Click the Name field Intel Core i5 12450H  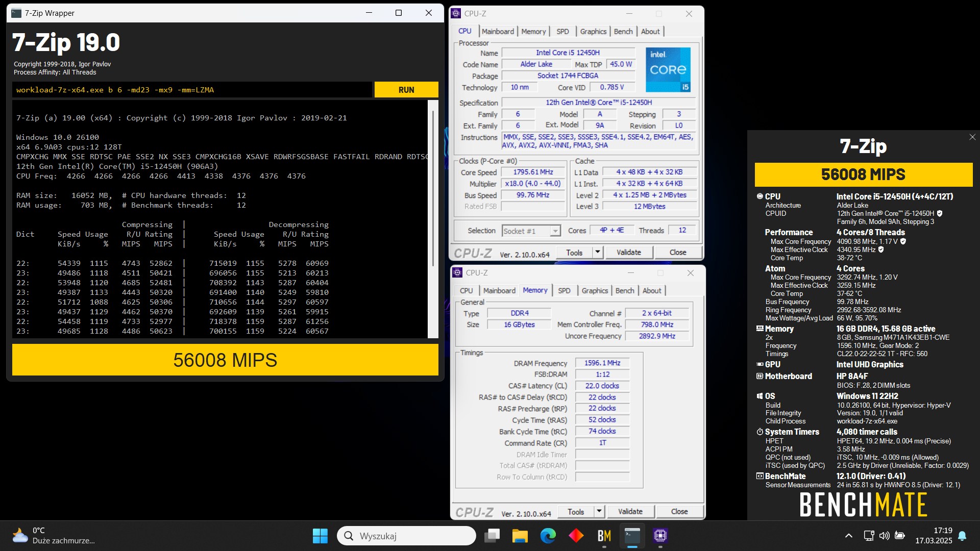pyautogui.click(x=568, y=53)
